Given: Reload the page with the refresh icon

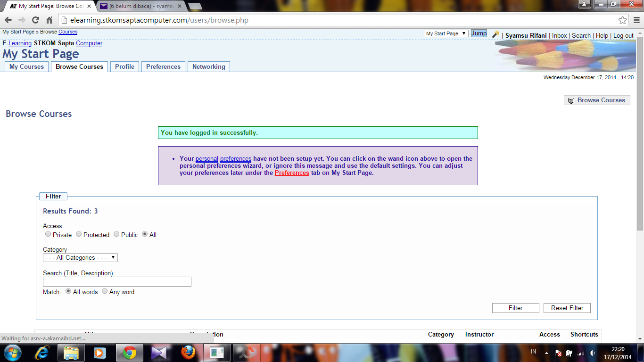Looking at the screenshot, I should coord(35,20).
